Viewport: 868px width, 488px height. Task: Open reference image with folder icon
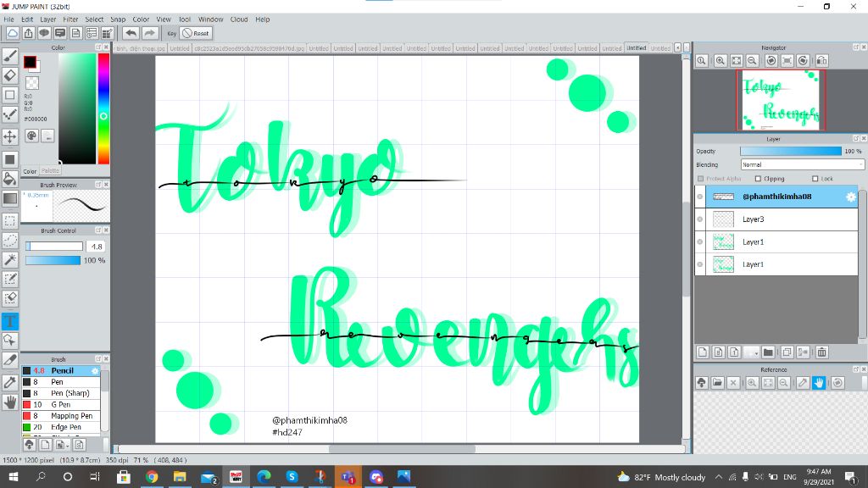coord(717,382)
